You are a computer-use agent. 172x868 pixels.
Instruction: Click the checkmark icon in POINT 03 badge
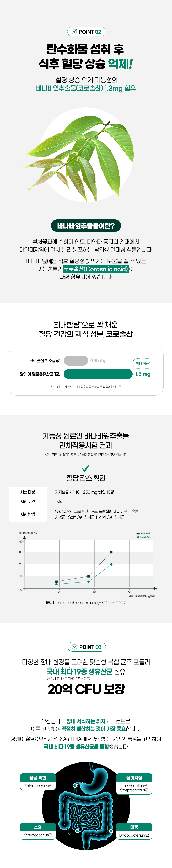click(x=74, y=647)
